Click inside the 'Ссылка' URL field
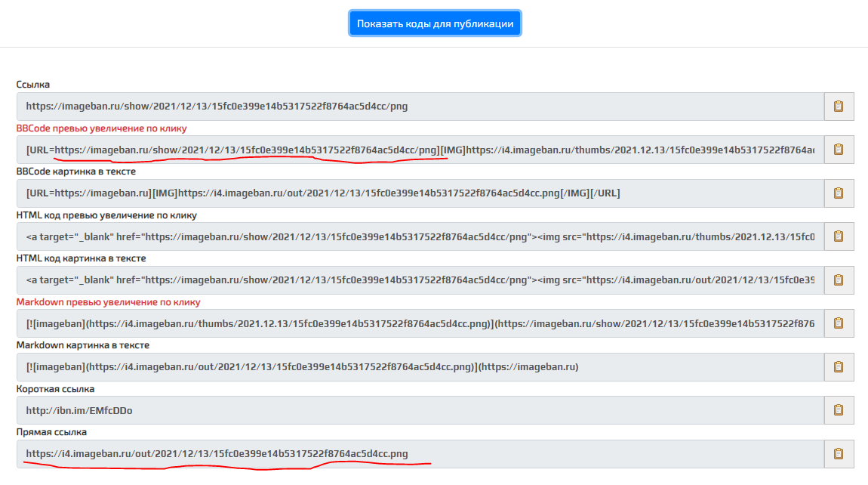 [x=420, y=107]
